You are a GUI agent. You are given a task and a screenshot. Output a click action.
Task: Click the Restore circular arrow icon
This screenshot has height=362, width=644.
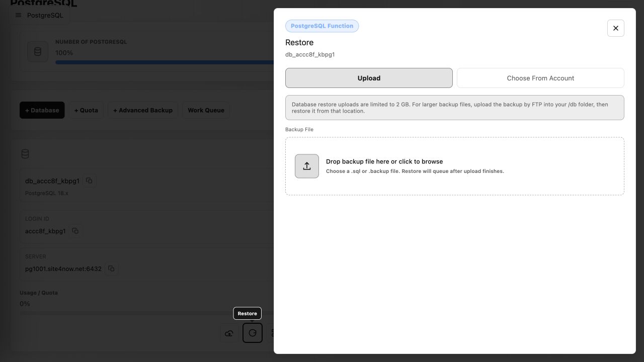[253, 333]
